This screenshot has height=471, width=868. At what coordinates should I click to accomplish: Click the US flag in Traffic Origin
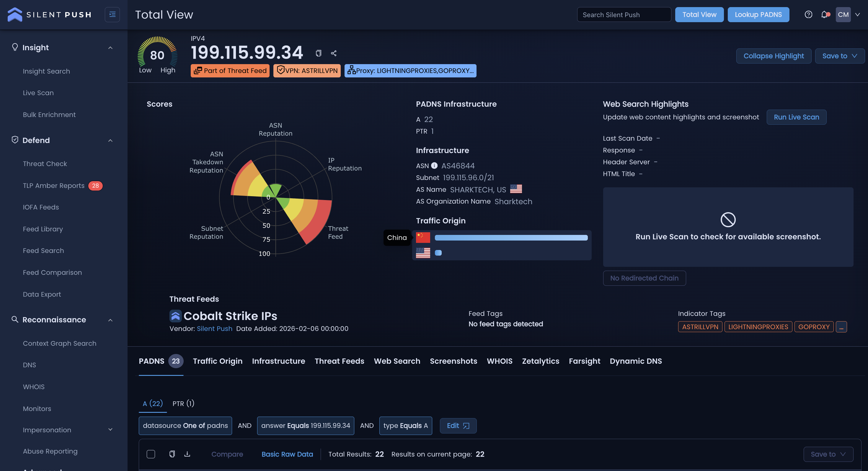point(423,253)
